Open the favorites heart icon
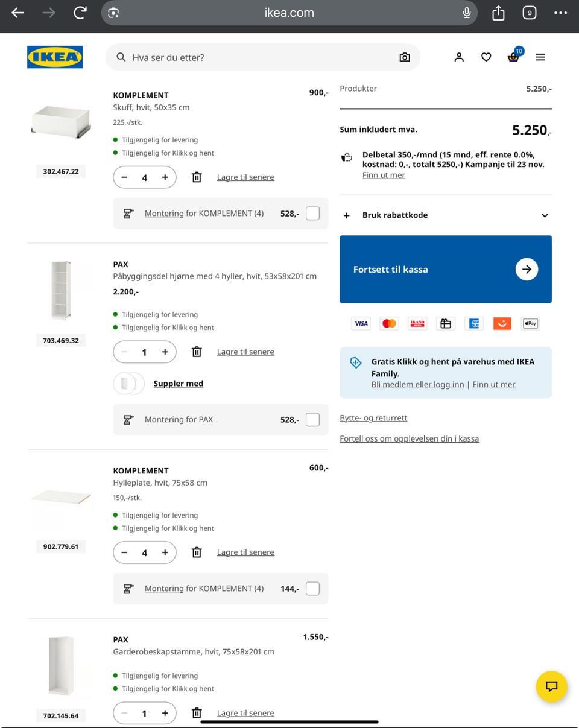Image resolution: width=579 pixels, height=728 pixels. coord(486,57)
